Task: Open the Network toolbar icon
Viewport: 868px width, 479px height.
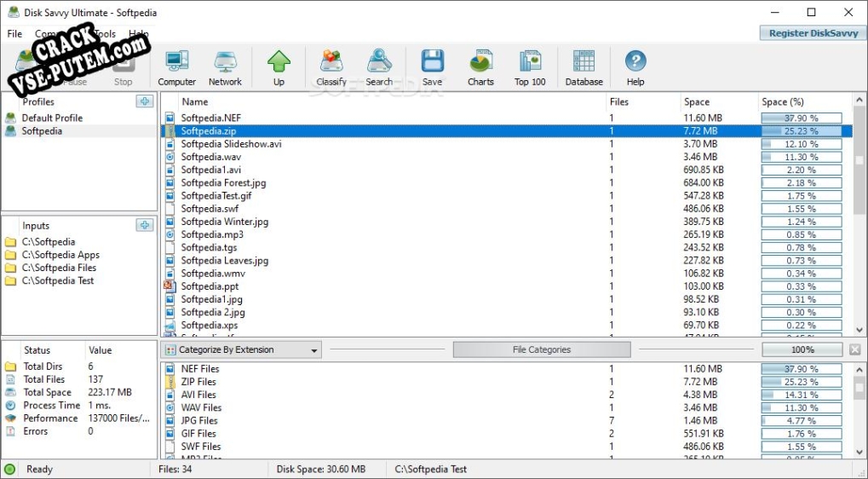Action: 225,66
